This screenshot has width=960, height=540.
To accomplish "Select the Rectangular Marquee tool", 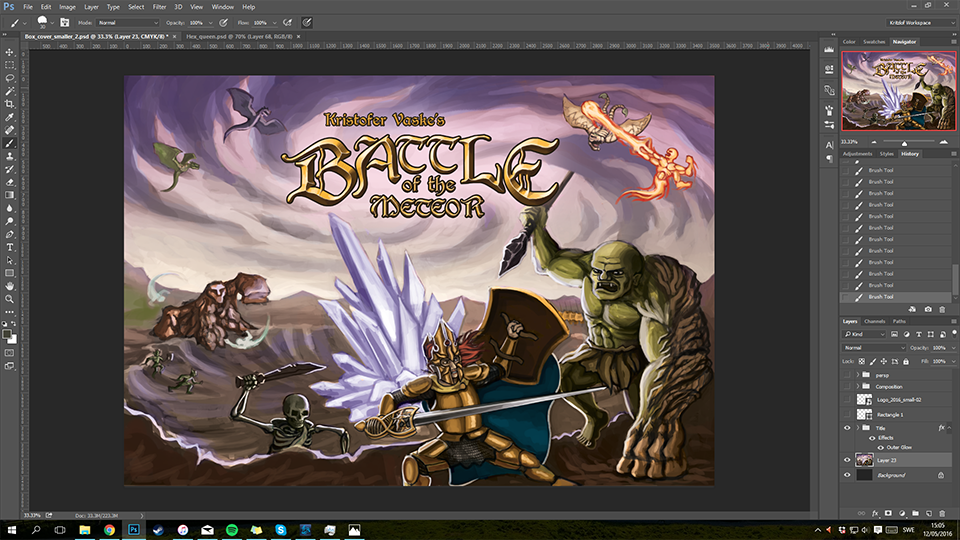I will pos(9,65).
